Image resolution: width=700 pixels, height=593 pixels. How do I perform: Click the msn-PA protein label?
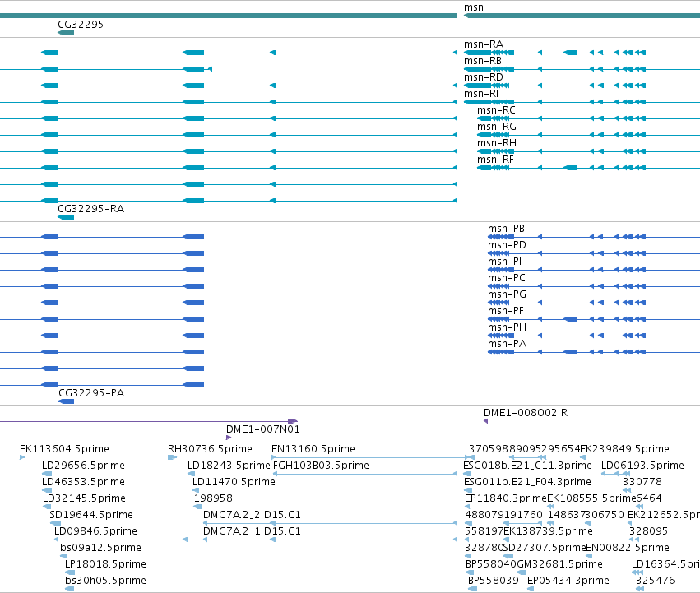pos(507,345)
